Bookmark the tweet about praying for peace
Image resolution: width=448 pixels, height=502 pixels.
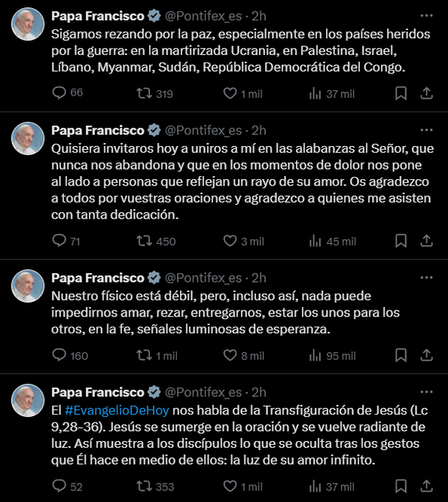point(401,93)
